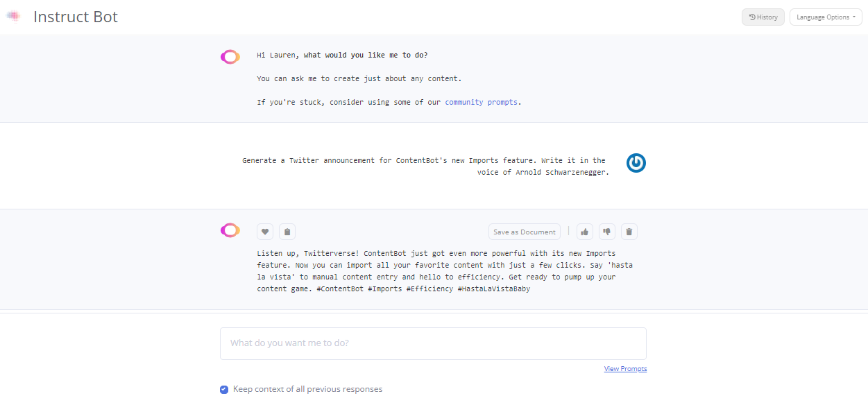Click the Instruct Bot page title

click(76, 17)
